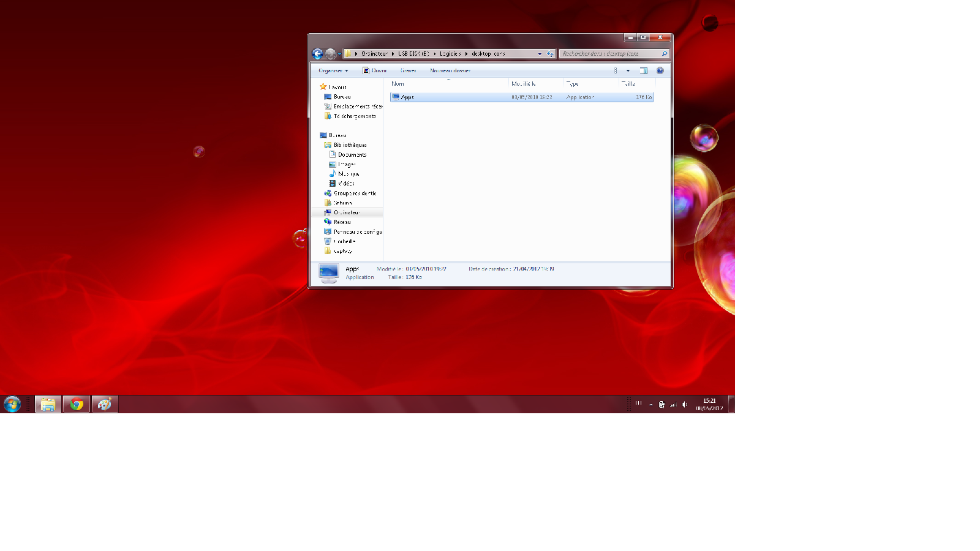Image resolution: width=980 pixels, height=551 pixels.
Task: Open Windows Explorer from the taskbar
Action: click(48, 404)
